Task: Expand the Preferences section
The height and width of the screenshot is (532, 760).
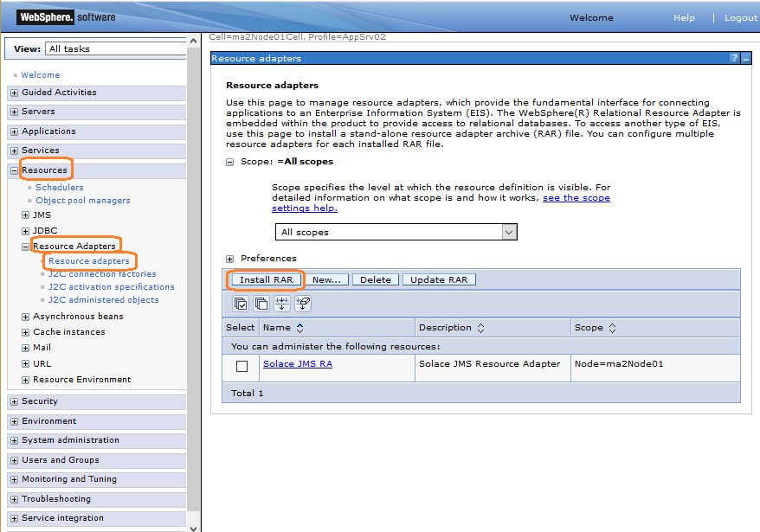Action: [230, 259]
